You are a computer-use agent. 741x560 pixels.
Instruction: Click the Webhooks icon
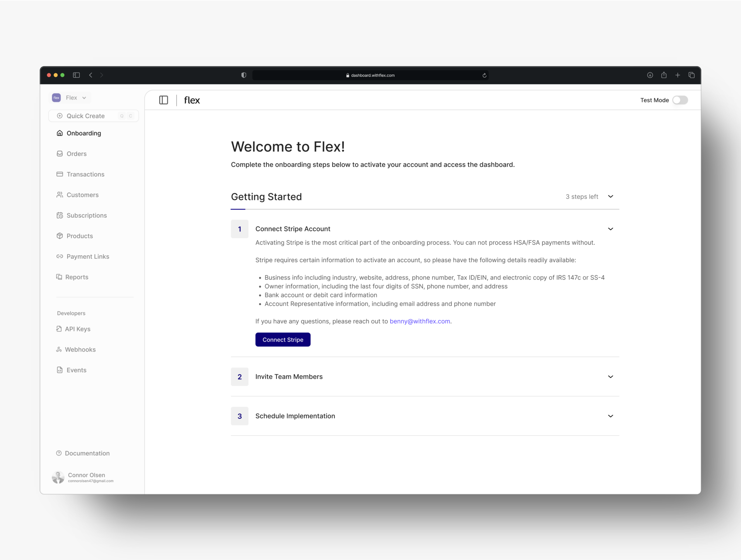(59, 349)
